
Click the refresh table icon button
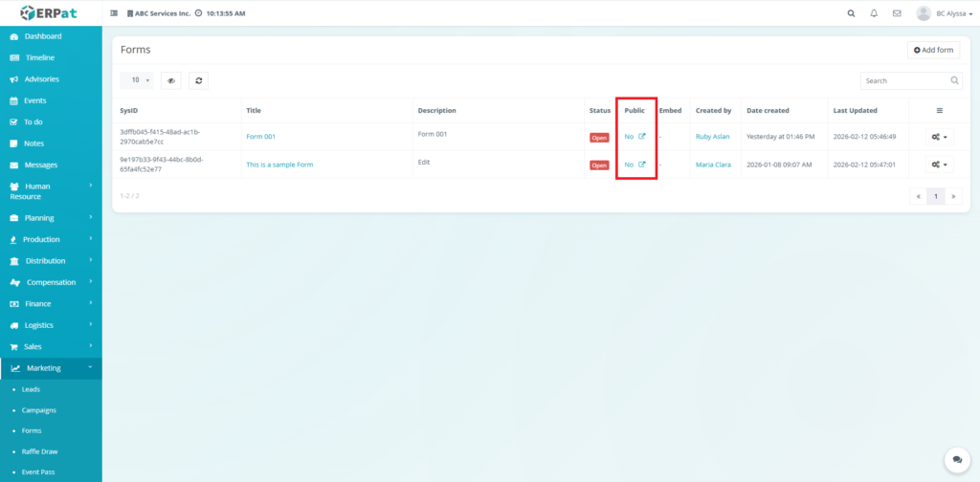(198, 81)
